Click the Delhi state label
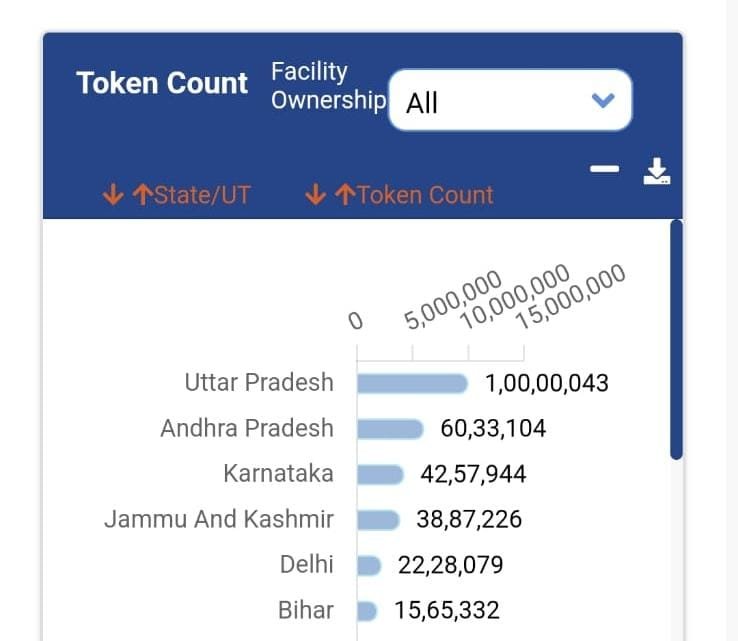The height and width of the screenshot is (641, 738). [x=306, y=565]
